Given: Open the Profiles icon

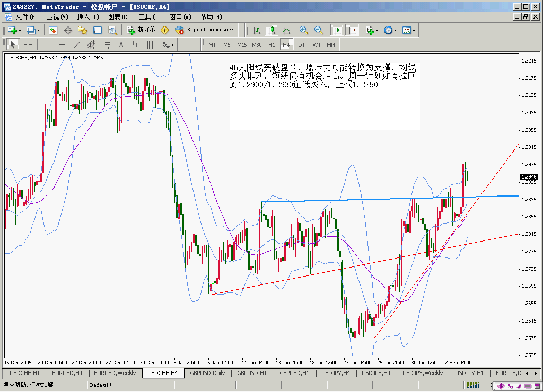Looking at the screenshot, I should [31, 30].
